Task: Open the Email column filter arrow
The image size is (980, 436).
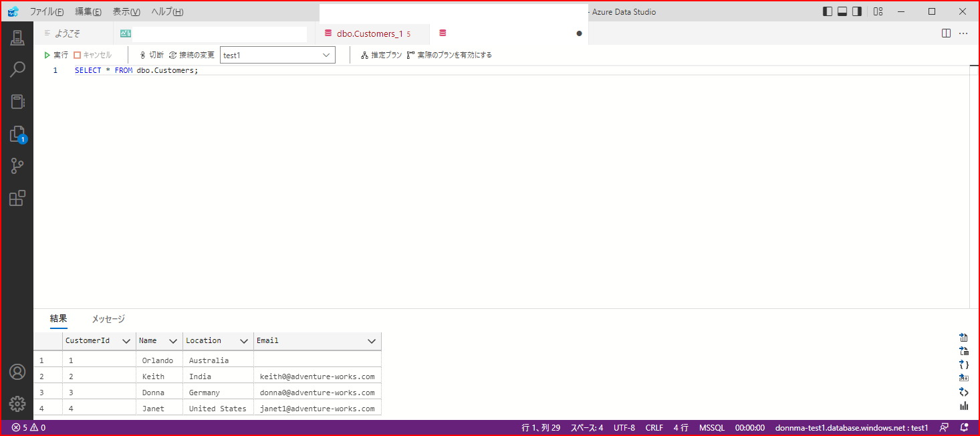Action: (x=372, y=341)
